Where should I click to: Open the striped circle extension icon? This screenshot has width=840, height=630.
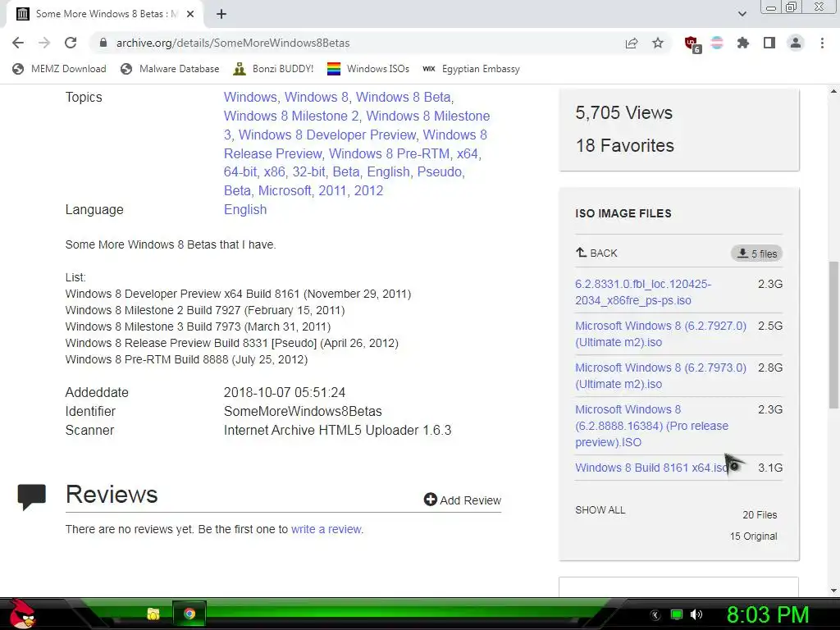[717, 43]
